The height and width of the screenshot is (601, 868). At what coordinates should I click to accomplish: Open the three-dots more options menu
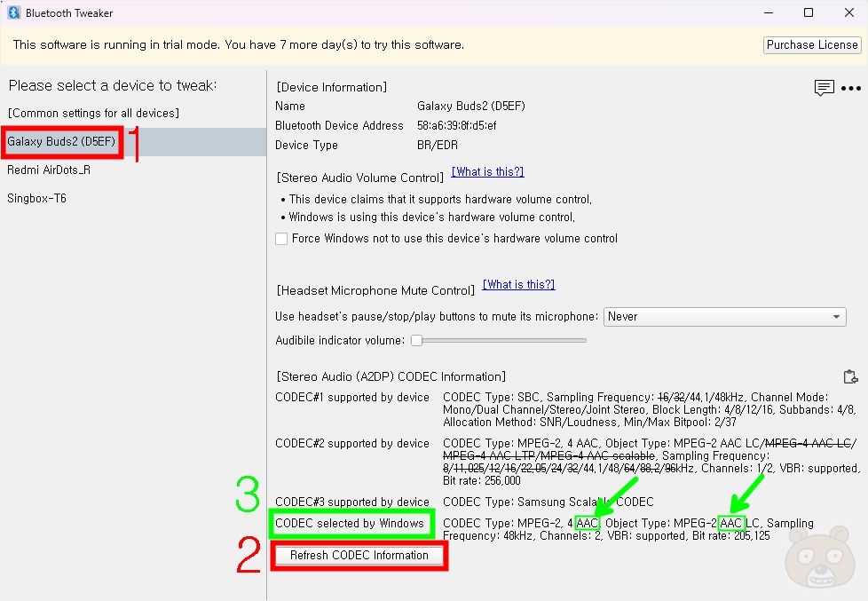[851, 88]
